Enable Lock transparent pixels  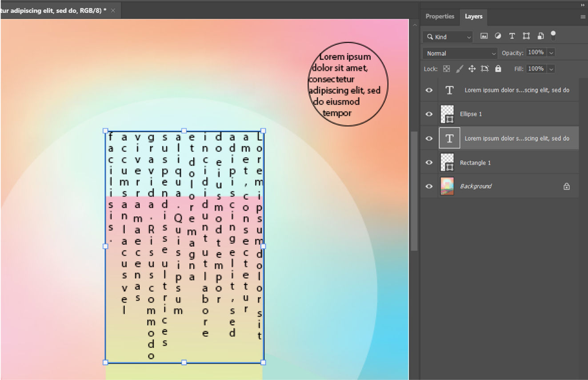pyautogui.click(x=446, y=69)
